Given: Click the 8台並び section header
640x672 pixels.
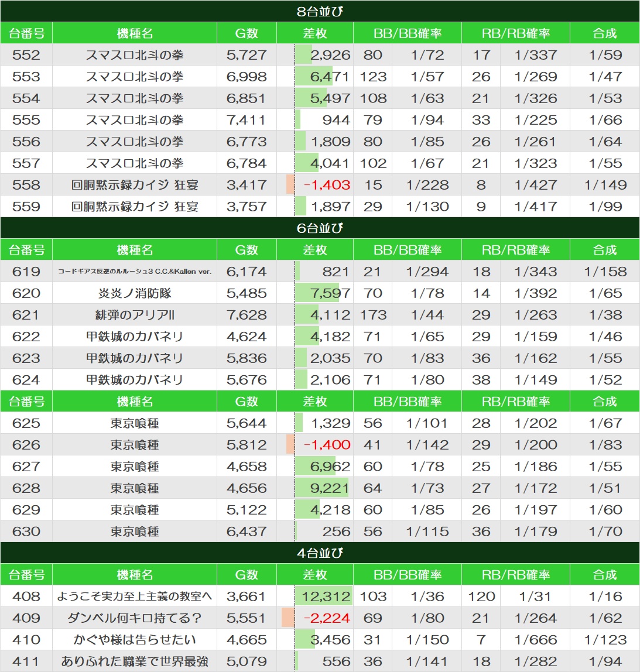Looking at the screenshot, I should pos(320,11).
